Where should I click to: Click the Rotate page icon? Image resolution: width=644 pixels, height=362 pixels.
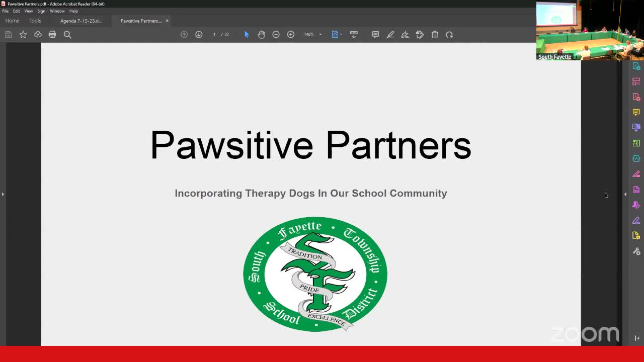[449, 35]
